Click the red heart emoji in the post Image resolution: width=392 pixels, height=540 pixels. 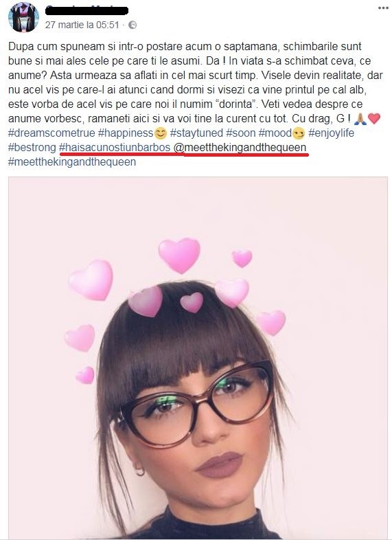[374, 118]
